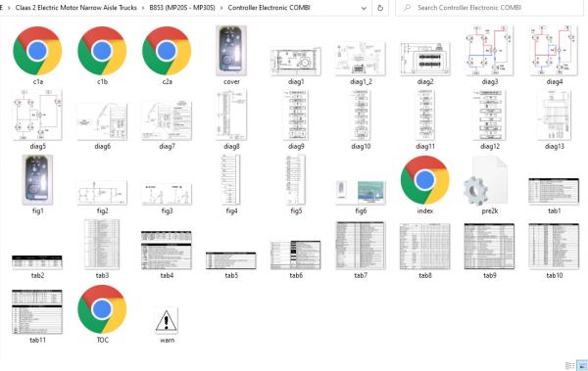Select the diag6 image thumbnail

point(102,121)
